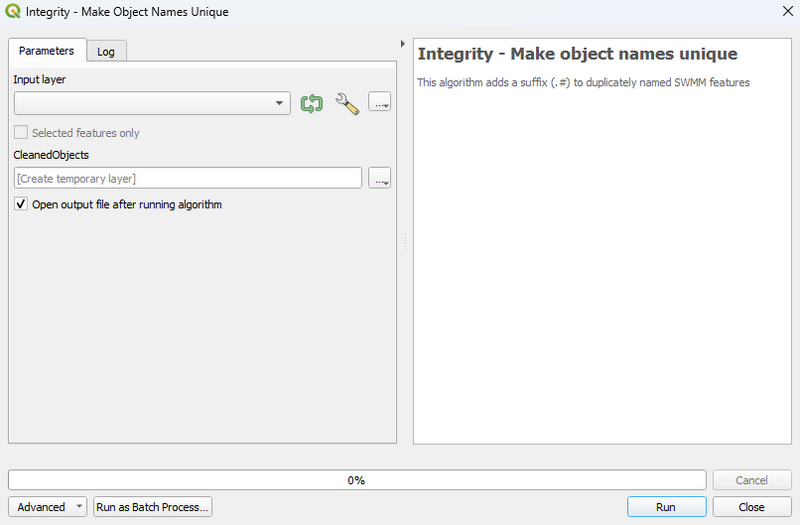This screenshot has height=525, width=800.
Task: Toggle the Selected features only checkbox
Action: [21, 133]
